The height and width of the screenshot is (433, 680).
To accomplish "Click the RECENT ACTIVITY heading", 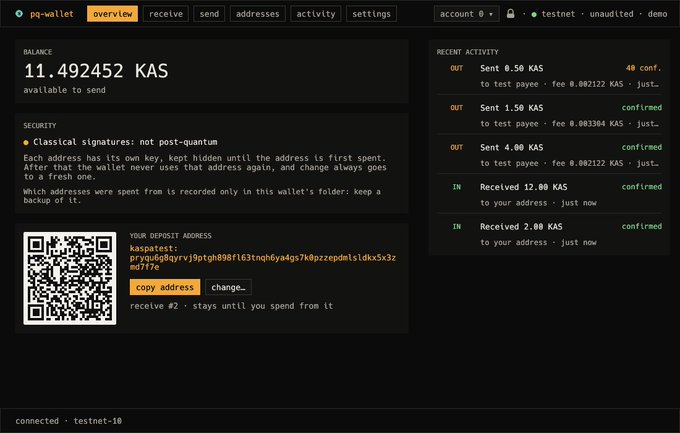I will pos(468,52).
